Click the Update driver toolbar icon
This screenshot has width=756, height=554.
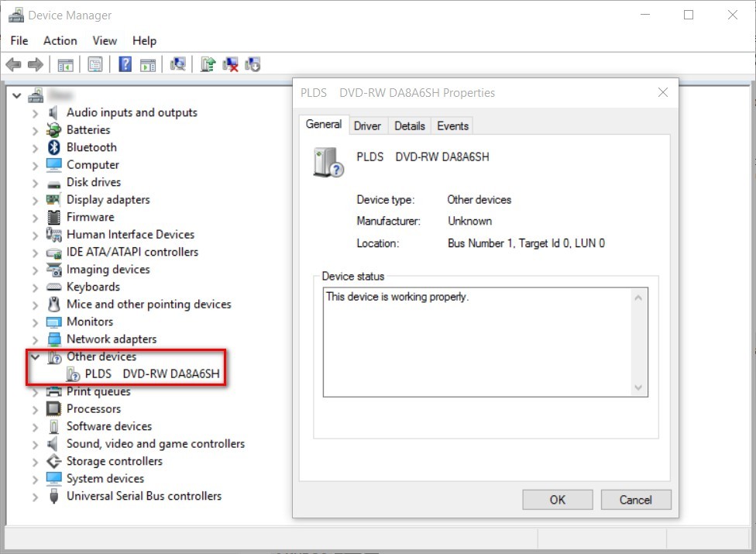coord(208,64)
